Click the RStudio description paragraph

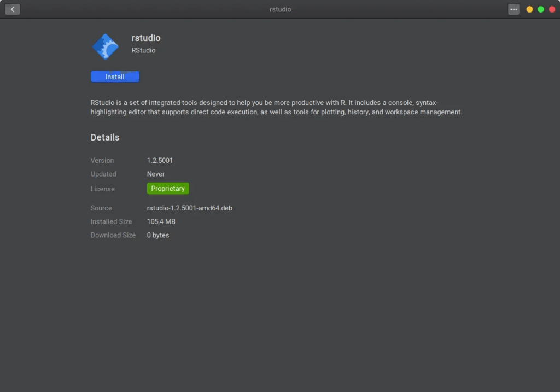[x=276, y=107]
